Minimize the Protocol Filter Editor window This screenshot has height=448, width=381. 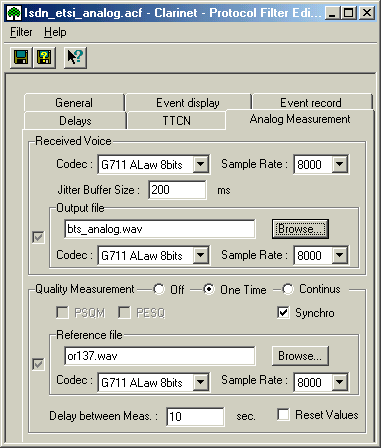pos(333,13)
